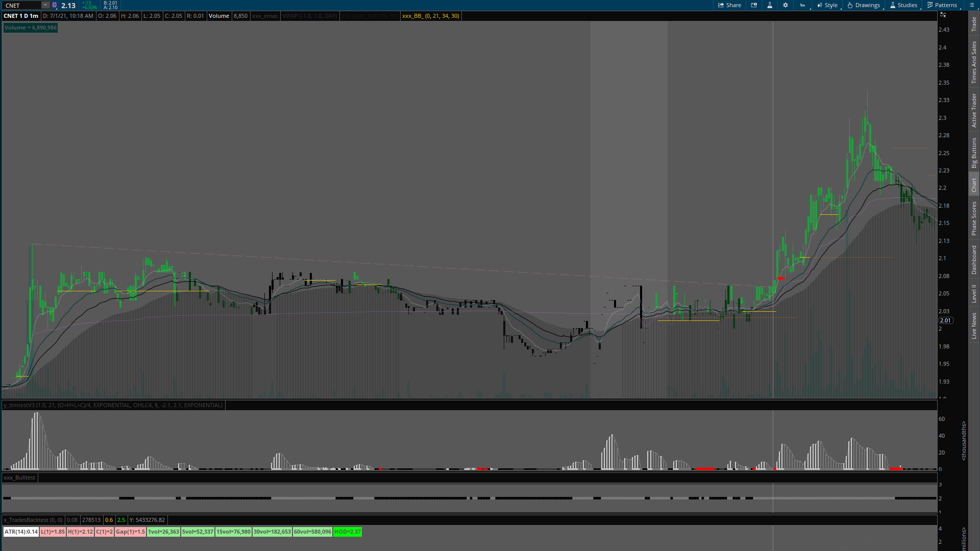This screenshot has height=551, width=980.
Task: Open the Style menu
Action: click(827, 5)
